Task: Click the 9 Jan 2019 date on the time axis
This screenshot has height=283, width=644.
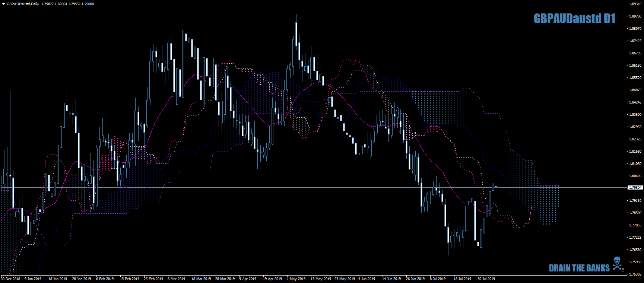Action: tap(33, 279)
